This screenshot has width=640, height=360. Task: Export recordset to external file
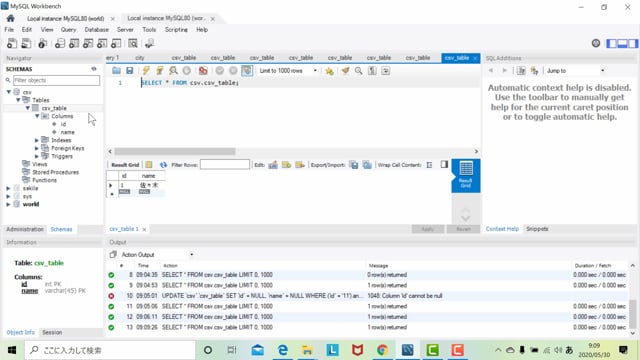pyautogui.click(x=354, y=165)
